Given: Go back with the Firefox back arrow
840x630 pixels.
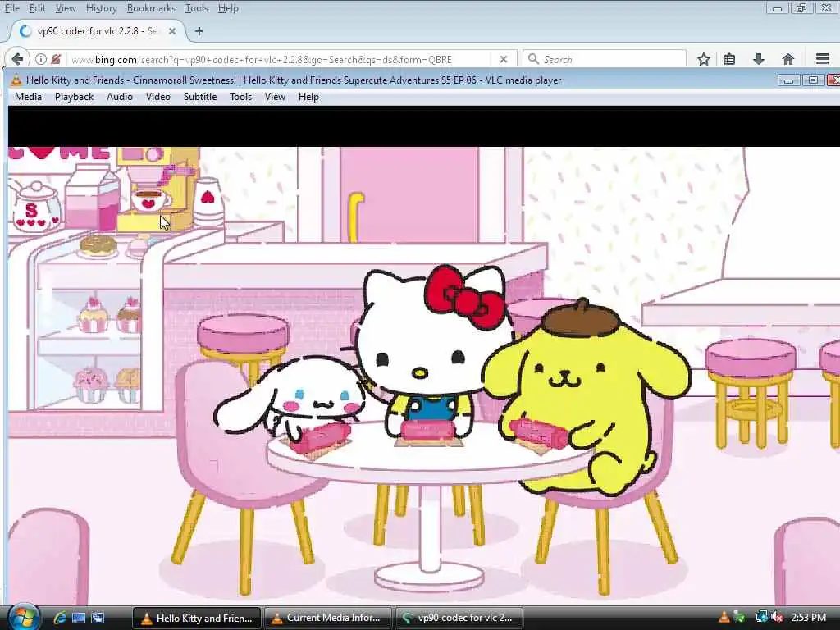Looking at the screenshot, I should click(17, 59).
